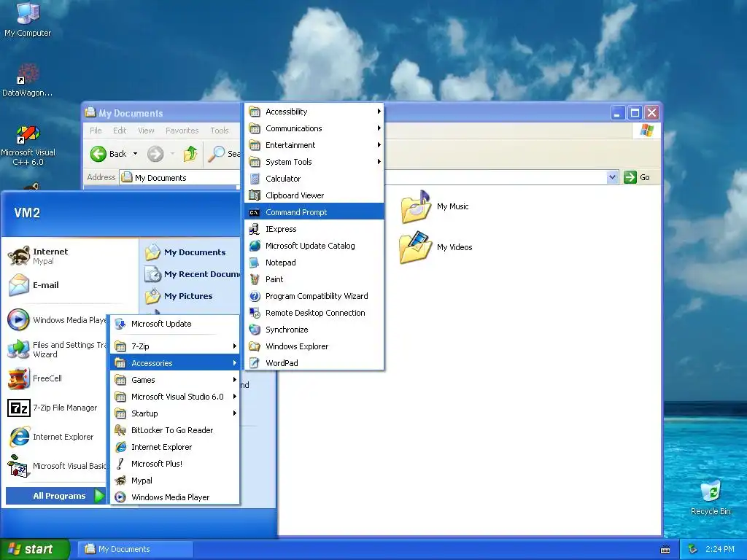Viewport: 747px width, 560px height.
Task: Open My Pictures in Start menu
Action: [179, 296]
